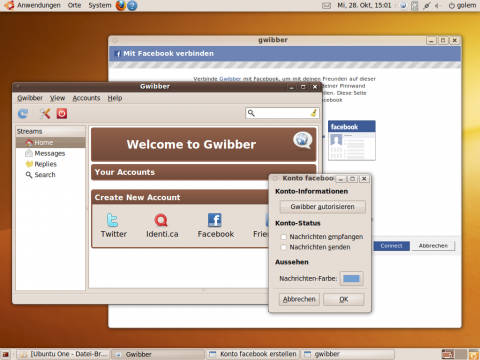
Task: Open the View menu
Action: tap(57, 98)
